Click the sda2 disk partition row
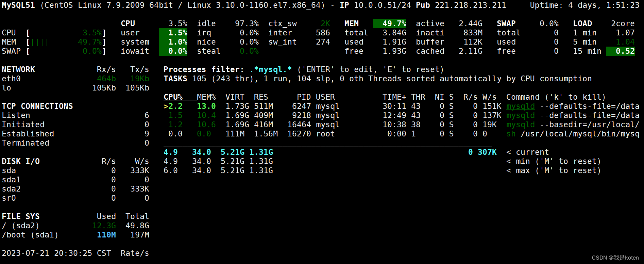 75,189
